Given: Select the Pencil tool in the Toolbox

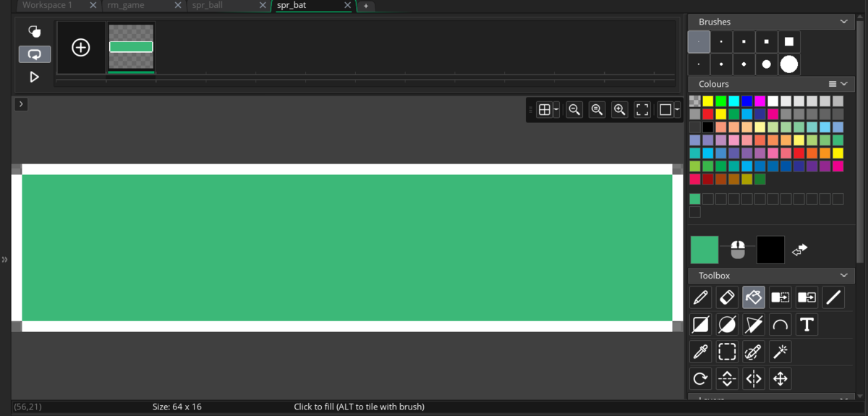Looking at the screenshot, I should coord(700,297).
